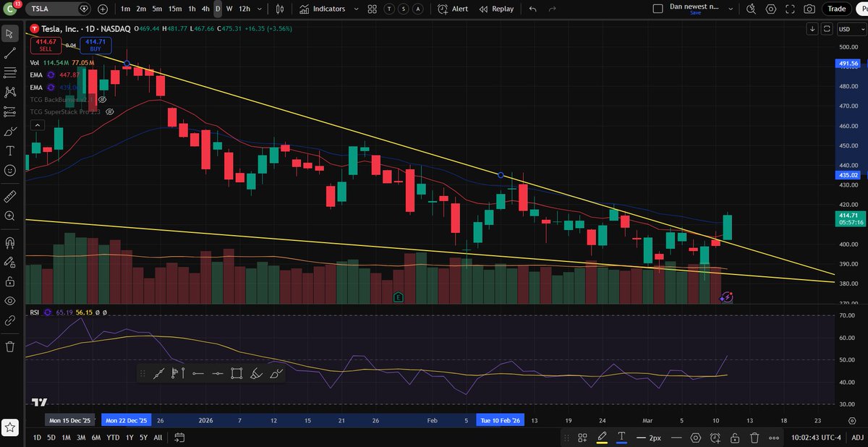Open the timeframe dropdown arrow after 12h

(258, 9)
